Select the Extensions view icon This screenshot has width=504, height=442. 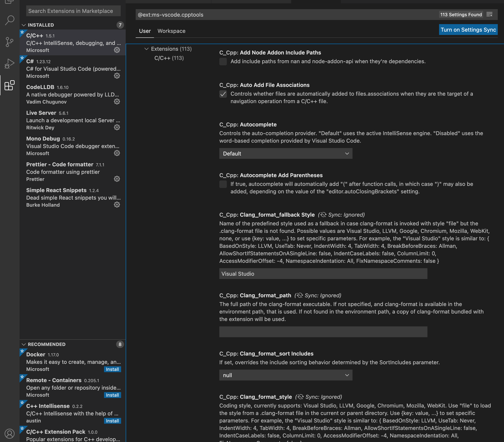9,85
